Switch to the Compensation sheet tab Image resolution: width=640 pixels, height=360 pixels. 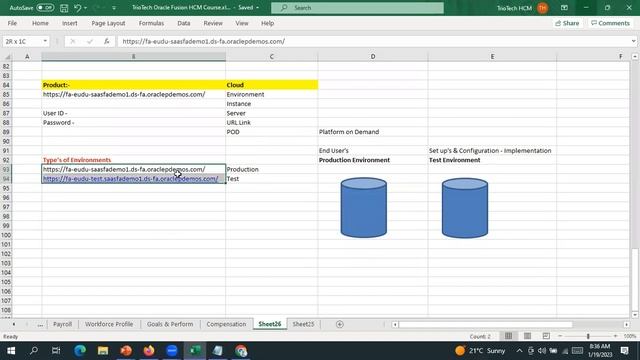pyautogui.click(x=226, y=324)
